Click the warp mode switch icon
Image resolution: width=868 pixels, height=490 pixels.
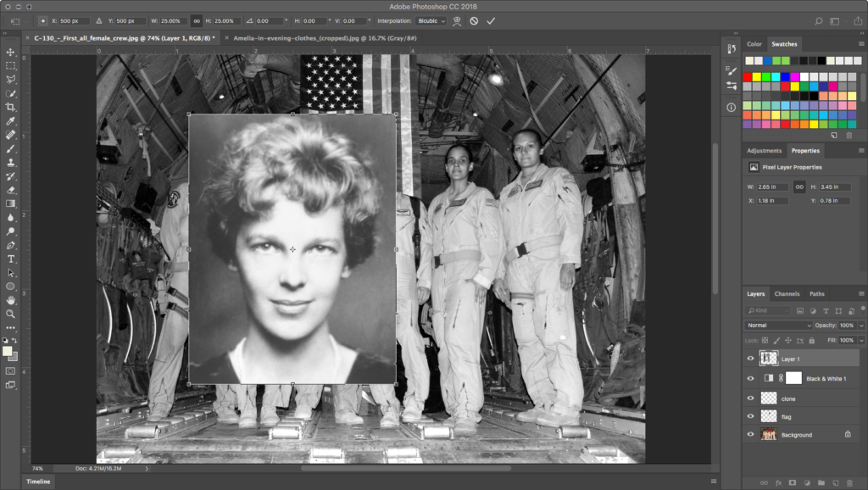[457, 20]
